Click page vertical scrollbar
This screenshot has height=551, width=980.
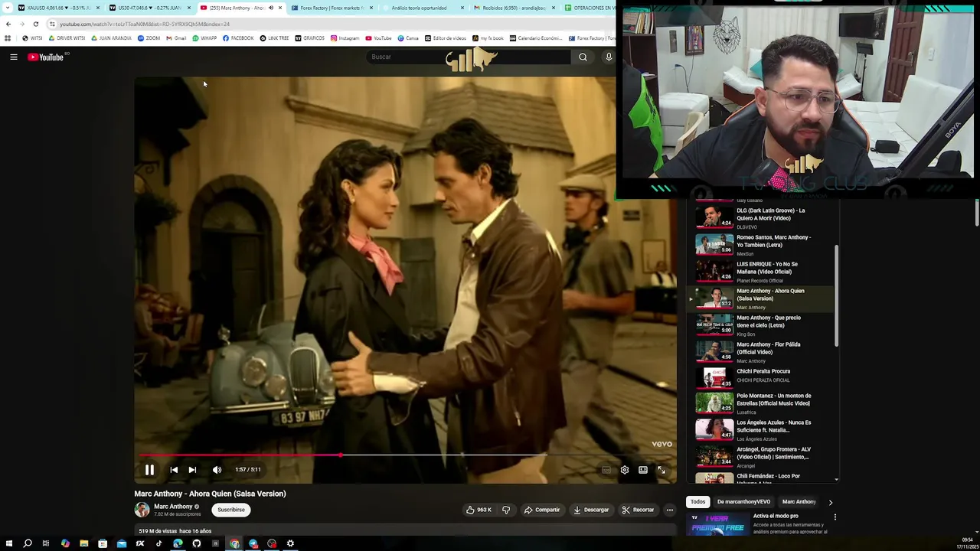click(976, 213)
